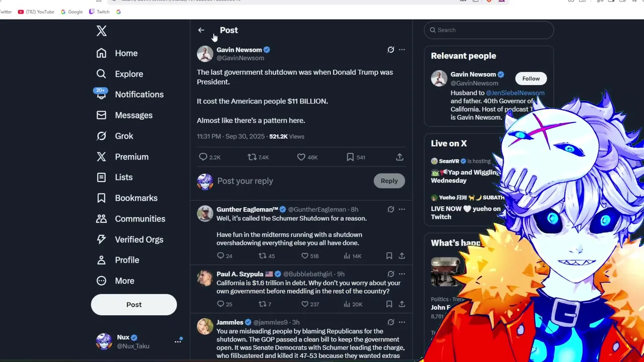Follow Gavin Newsom in Relevant people
644x362 pixels.
click(x=531, y=78)
